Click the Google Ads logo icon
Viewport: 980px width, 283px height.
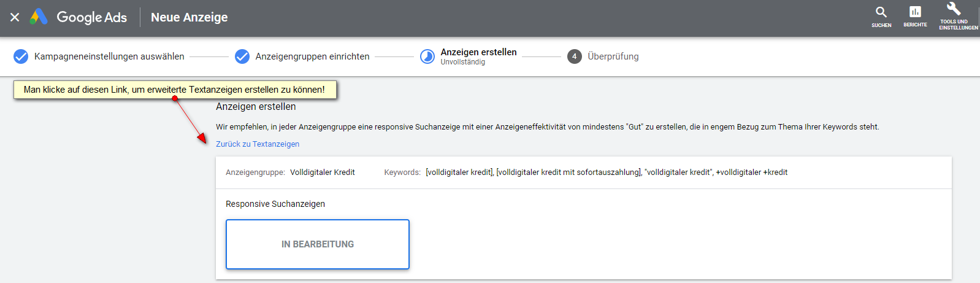(x=39, y=17)
